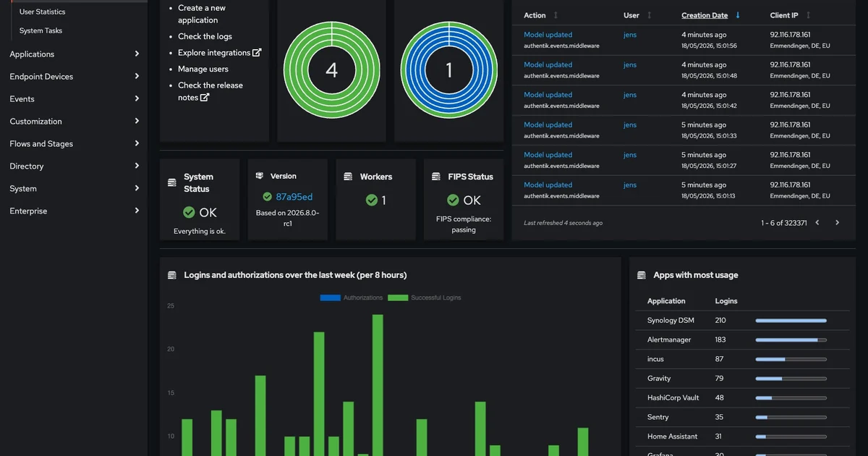Viewport: 868px width, 456px height.
Task: Click the external-link icon after release notes
Action: click(205, 98)
